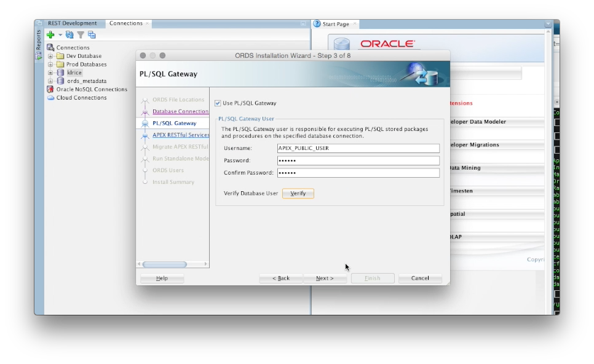Minimize the Connections panel using its corner icon

click(x=303, y=23)
